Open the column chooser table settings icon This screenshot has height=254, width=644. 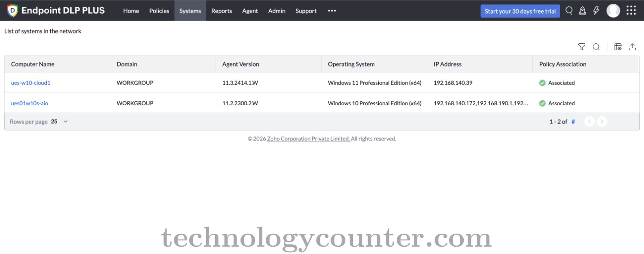click(618, 47)
